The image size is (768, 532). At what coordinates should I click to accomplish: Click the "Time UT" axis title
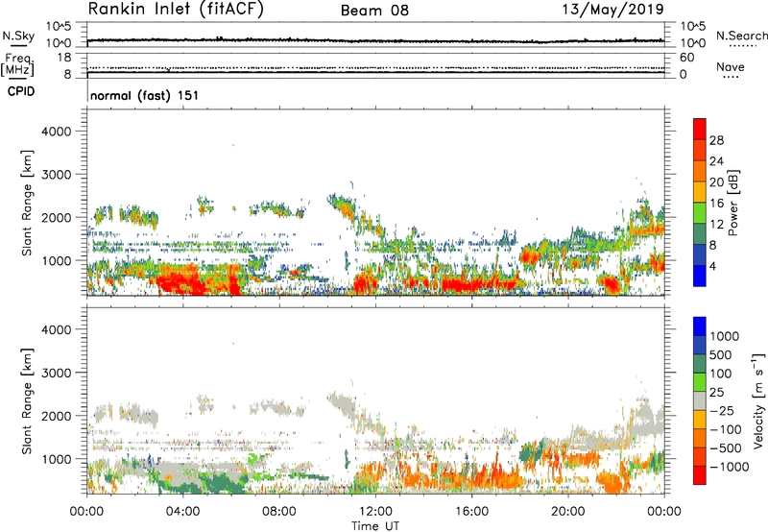[375, 526]
